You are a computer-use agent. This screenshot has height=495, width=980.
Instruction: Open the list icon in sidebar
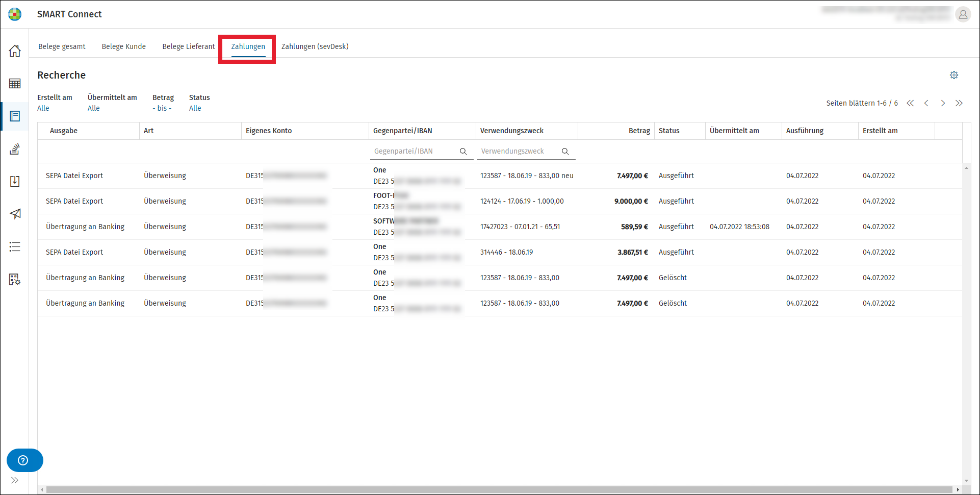click(x=15, y=247)
